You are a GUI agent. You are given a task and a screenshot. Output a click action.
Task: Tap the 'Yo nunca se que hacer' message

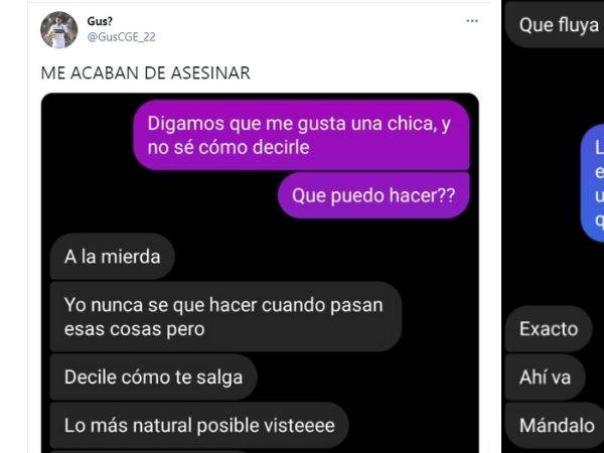pos(226,317)
